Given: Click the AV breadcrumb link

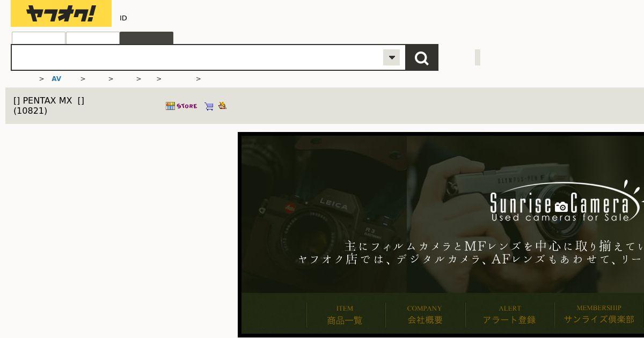Looking at the screenshot, I should pyautogui.click(x=56, y=79).
